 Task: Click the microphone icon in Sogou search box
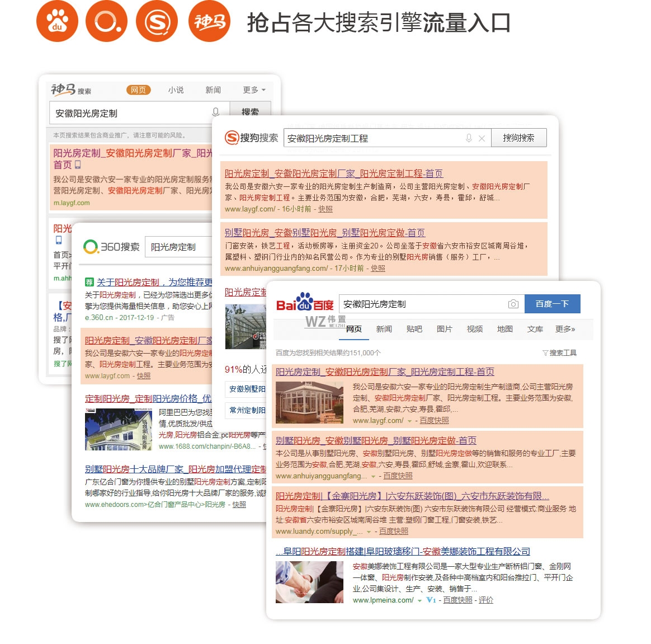point(469,138)
